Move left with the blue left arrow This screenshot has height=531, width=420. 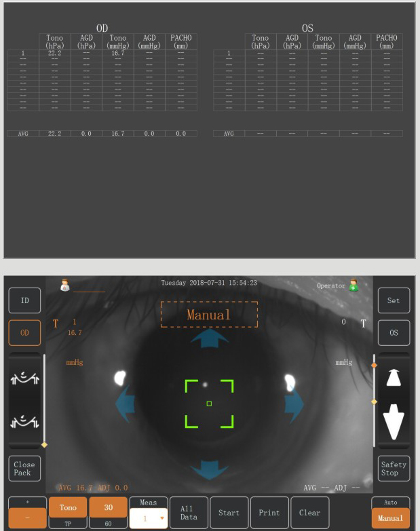[x=125, y=404]
